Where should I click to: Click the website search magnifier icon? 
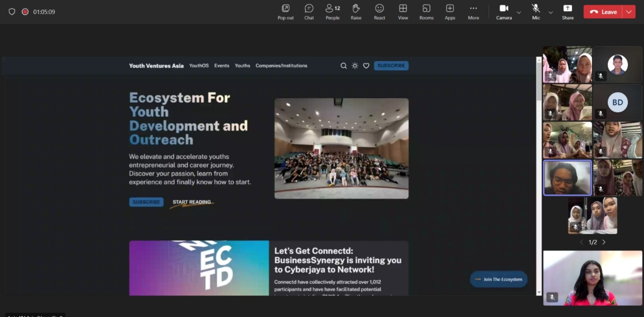[x=343, y=66]
